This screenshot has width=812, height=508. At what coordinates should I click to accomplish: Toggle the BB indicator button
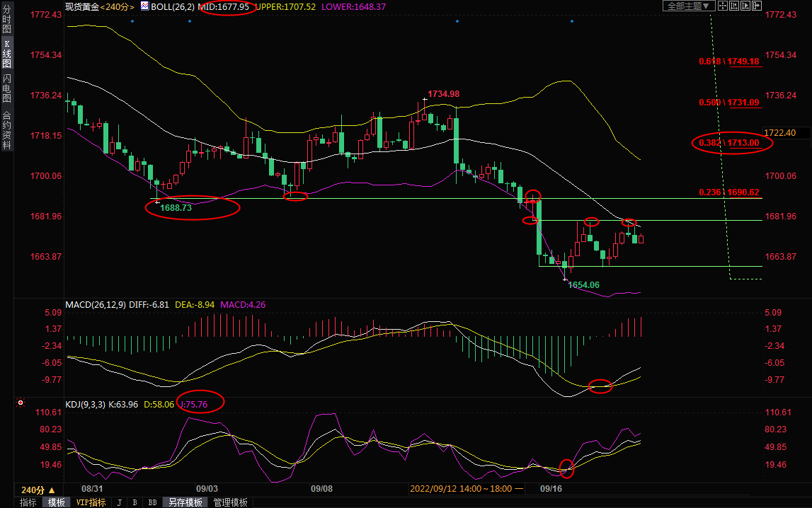point(152,502)
